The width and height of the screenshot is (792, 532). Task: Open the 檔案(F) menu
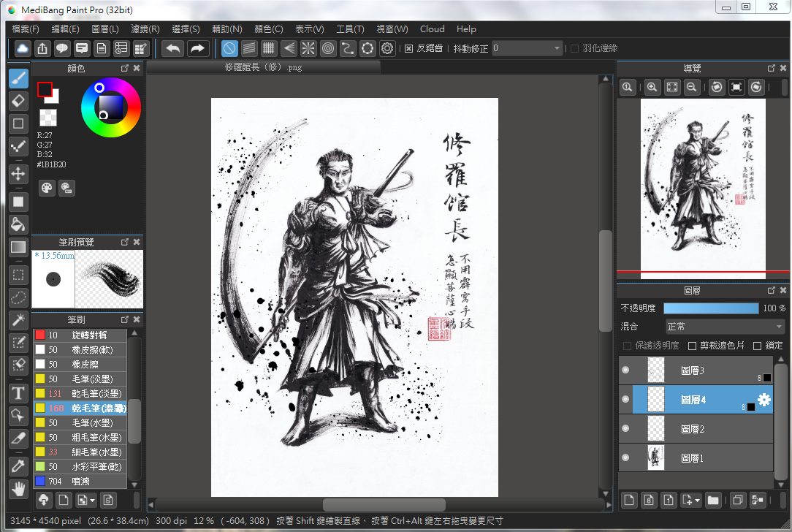pyautogui.click(x=26, y=29)
